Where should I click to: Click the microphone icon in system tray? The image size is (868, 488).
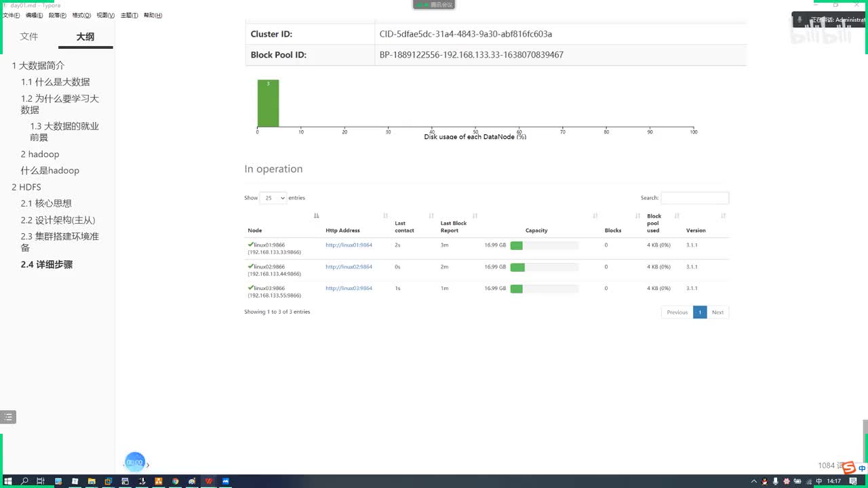click(775, 481)
